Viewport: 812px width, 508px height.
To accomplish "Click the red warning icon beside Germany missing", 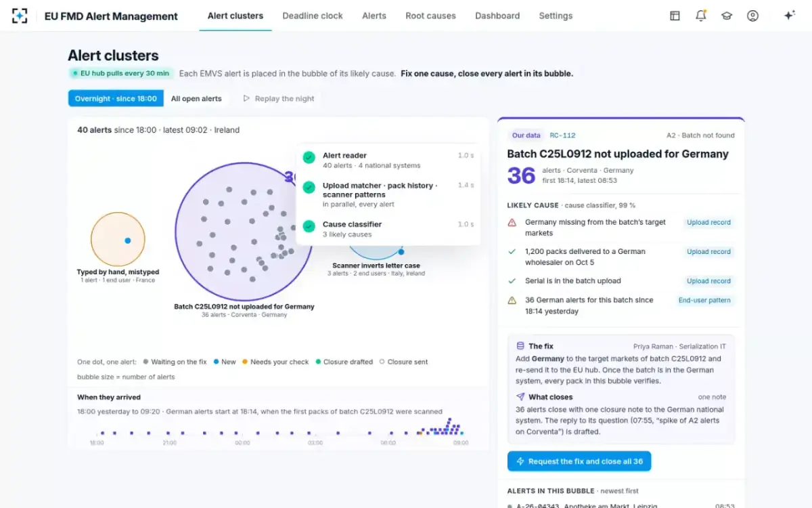I will coord(512,222).
